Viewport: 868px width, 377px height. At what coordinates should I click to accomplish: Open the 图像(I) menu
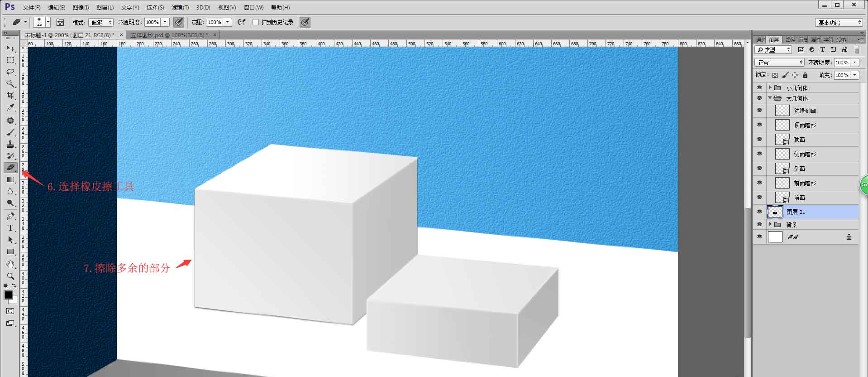[81, 8]
